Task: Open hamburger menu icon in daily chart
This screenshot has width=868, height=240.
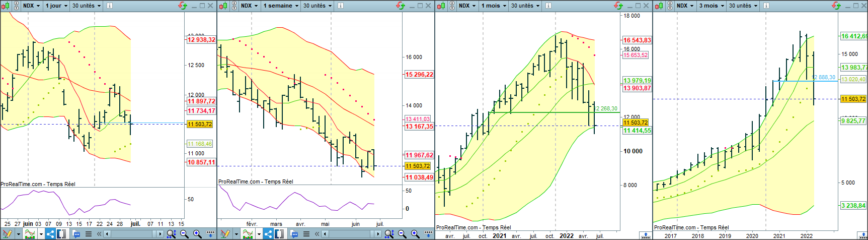Action: click(x=89, y=234)
